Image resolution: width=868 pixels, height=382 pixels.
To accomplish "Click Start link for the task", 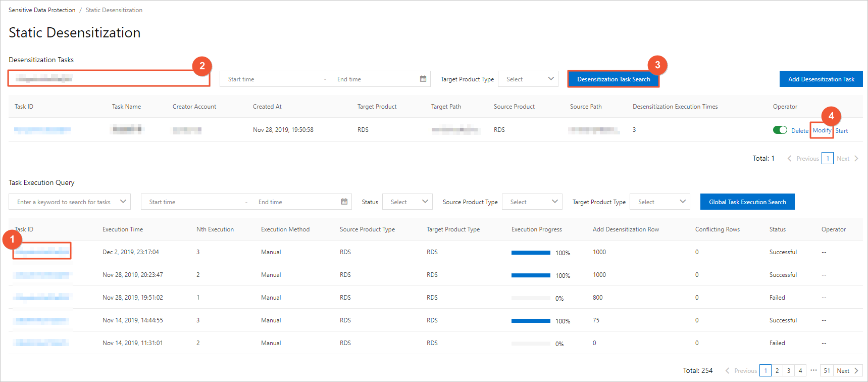I will tap(842, 130).
